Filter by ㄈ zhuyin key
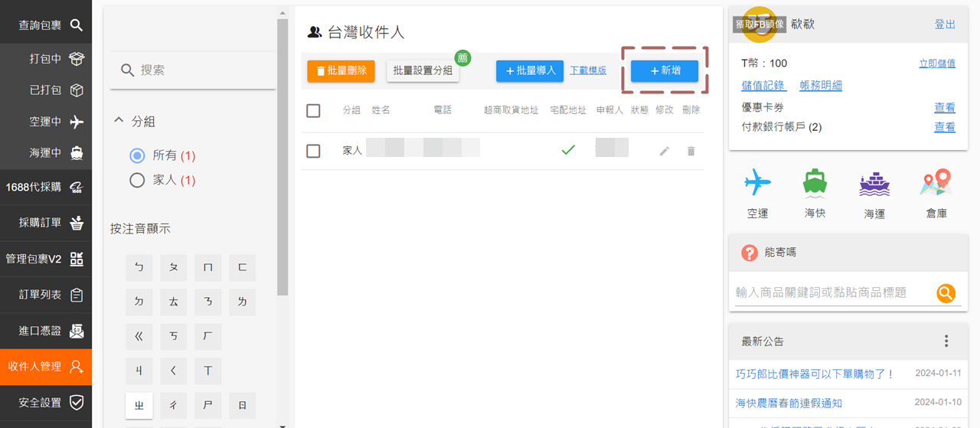This screenshot has height=428, width=980. [243, 268]
